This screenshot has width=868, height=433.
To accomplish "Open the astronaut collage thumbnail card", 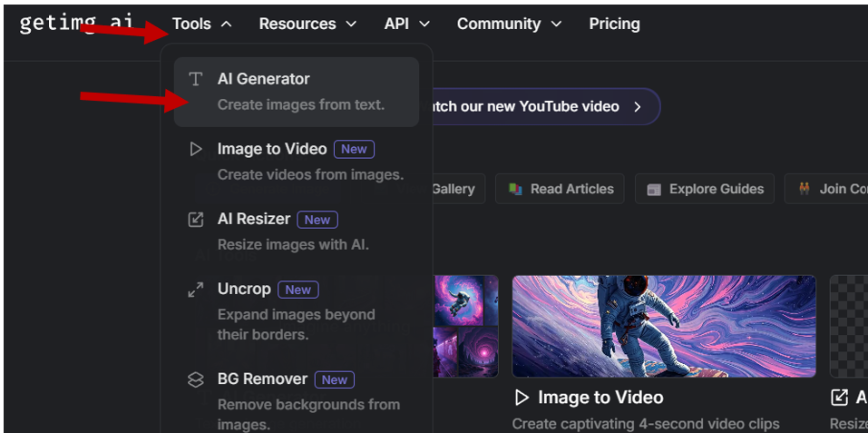I will pos(466,326).
